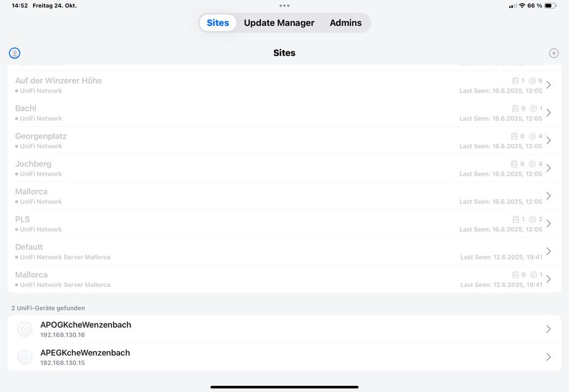This screenshot has height=392, width=569.
Task: Tap the battery status icon
Action: (x=550, y=6)
